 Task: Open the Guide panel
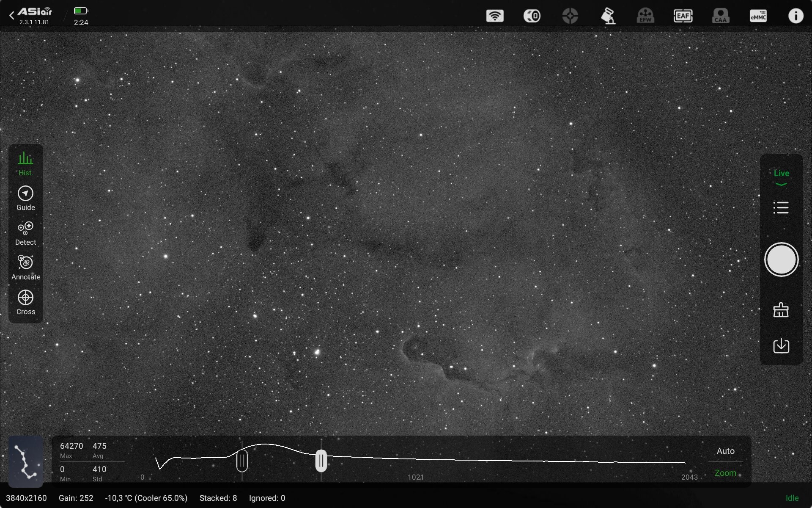coord(25,198)
